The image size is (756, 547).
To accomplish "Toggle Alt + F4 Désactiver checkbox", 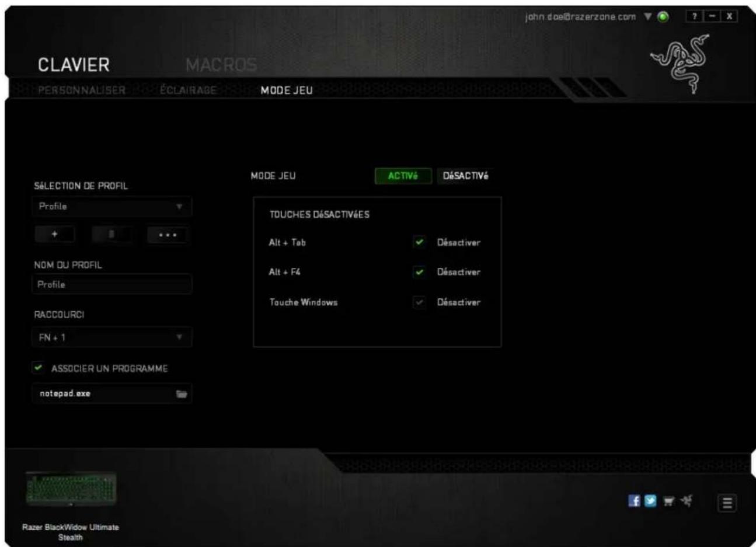I will (419, 272).
